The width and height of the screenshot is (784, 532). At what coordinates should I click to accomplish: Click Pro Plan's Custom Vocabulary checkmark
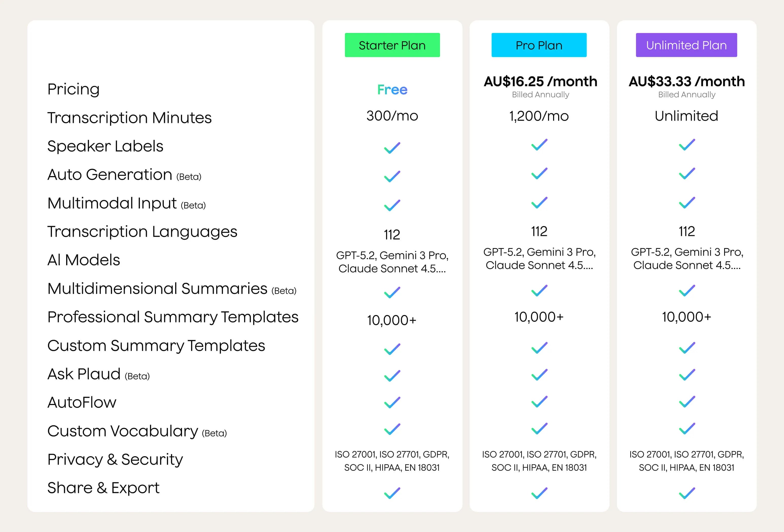(x=539, y=428)
